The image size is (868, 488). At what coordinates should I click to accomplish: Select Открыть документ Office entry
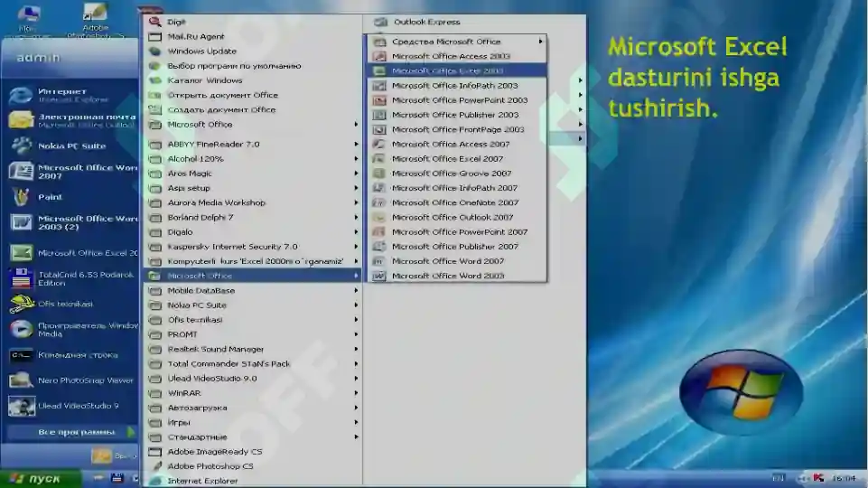pos(253,95)
